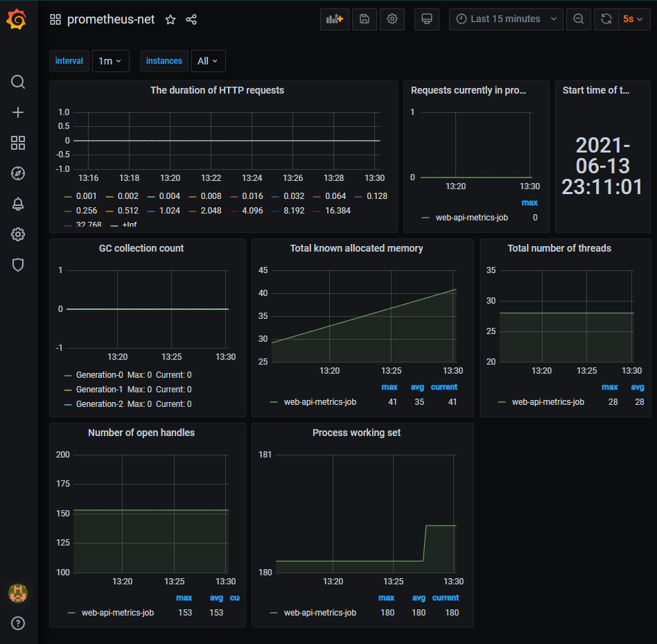657x644 pixels.
Task: Open the Grafana home logo
Action: pos(17,19)
